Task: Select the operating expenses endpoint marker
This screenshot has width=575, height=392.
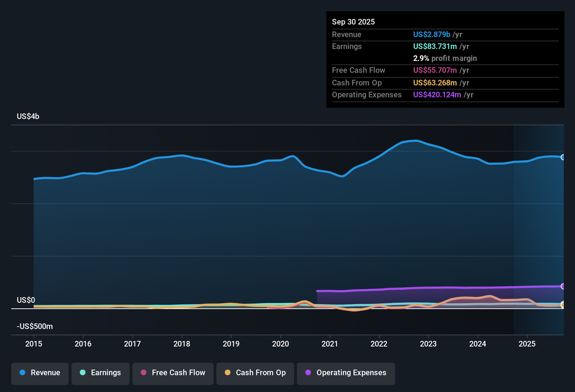Action: (x=563, y=286)
